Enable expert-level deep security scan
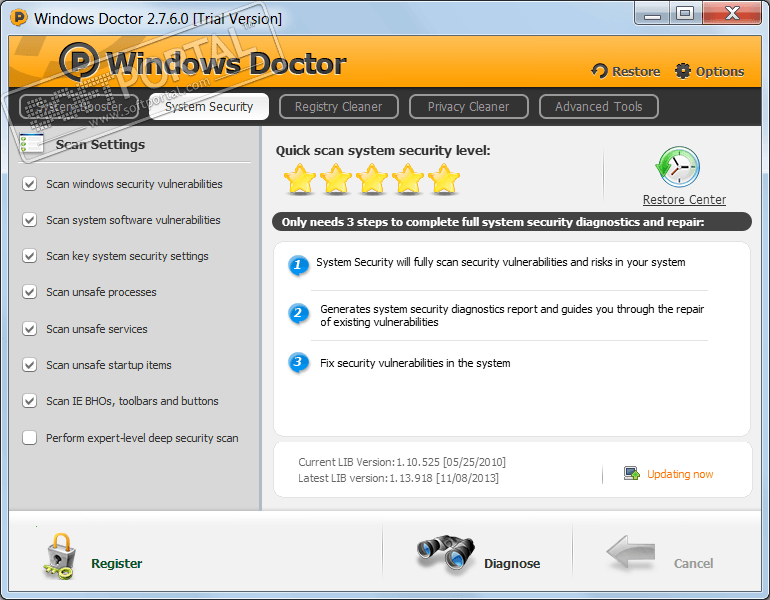 (x=29, y=437)
